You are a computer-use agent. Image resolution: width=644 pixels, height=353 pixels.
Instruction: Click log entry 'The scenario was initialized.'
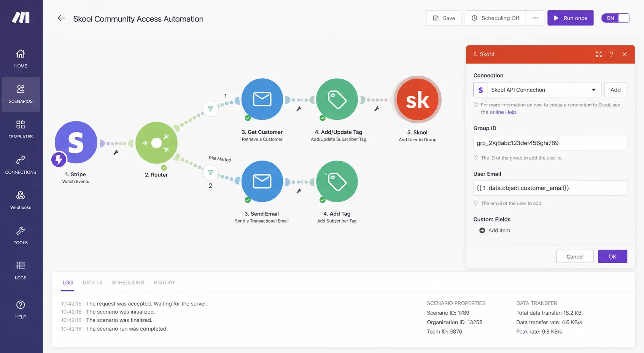(121, 312)
